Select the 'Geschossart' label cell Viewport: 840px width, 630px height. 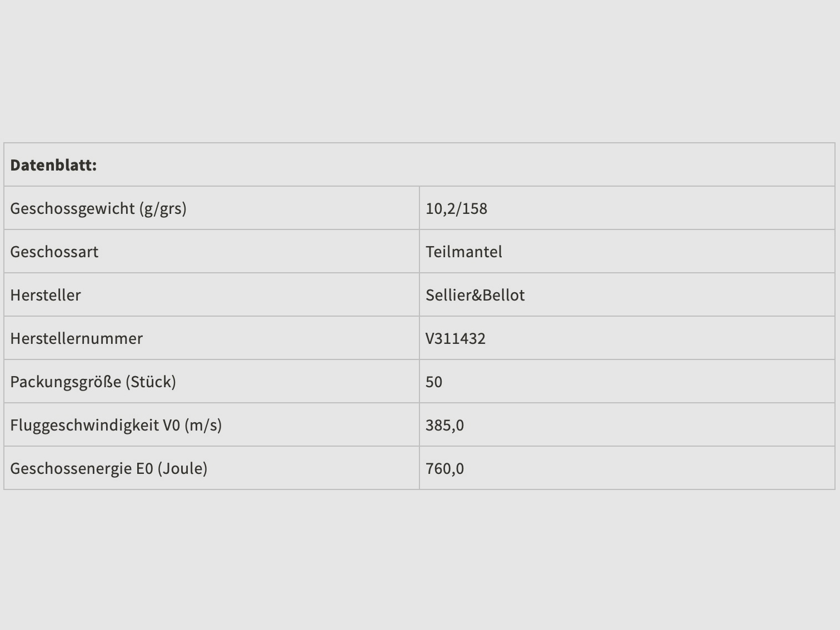(x=54, y=252)
